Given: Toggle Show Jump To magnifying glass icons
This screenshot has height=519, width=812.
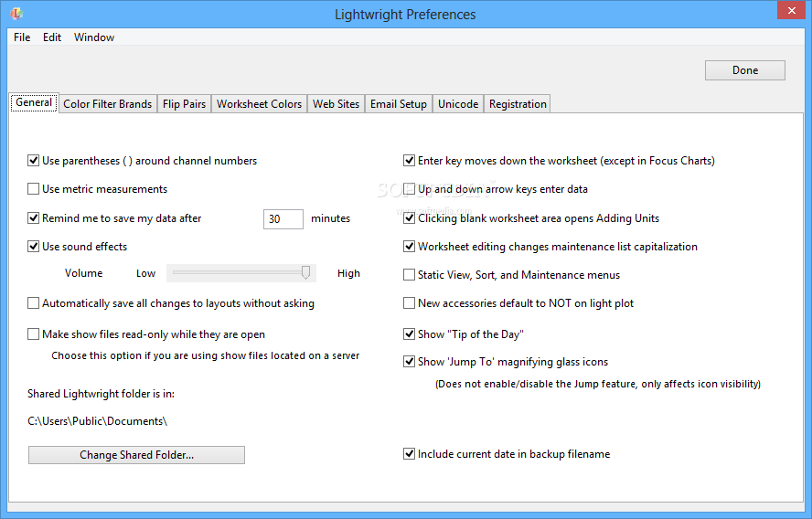Looking at the screenshot, I should click(x=409, y=361).
